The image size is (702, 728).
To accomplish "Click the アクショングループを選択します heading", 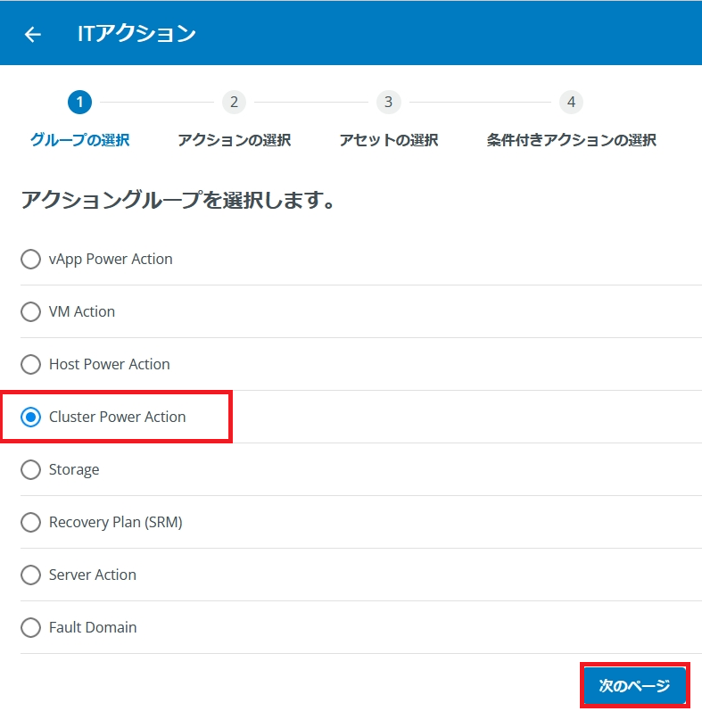I will click(178, 200).
